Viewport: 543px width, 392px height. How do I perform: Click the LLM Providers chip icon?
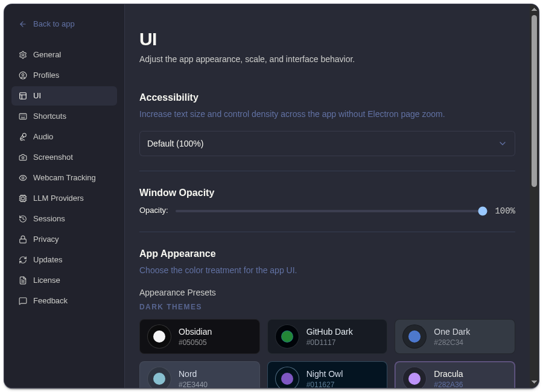pyautogui.click(x=23, y=198)
